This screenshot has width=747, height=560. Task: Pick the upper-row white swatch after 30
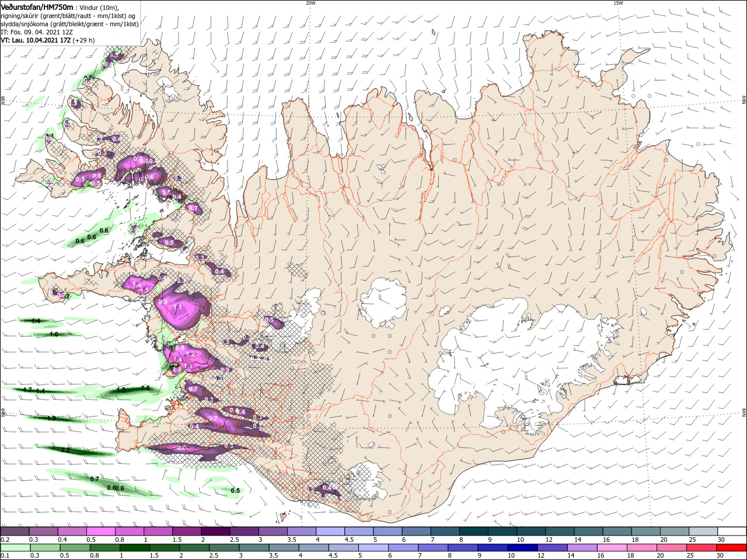pos(731,531)
